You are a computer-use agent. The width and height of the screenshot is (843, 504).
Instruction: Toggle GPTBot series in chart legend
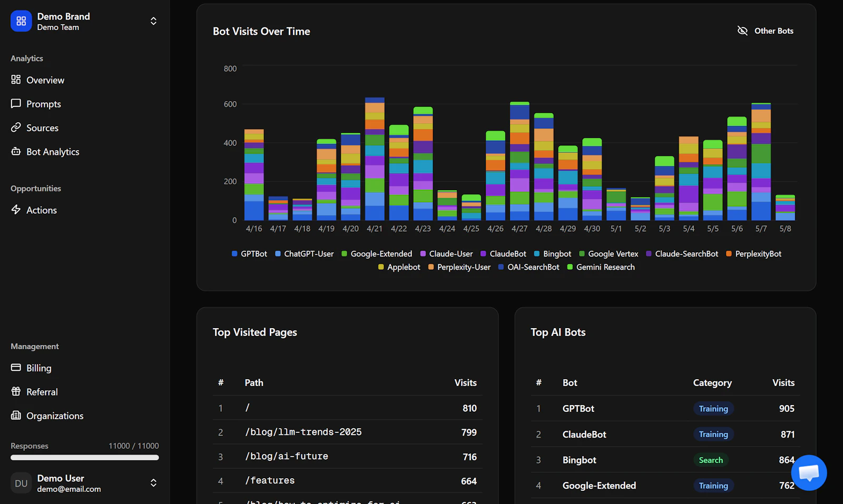249,254
